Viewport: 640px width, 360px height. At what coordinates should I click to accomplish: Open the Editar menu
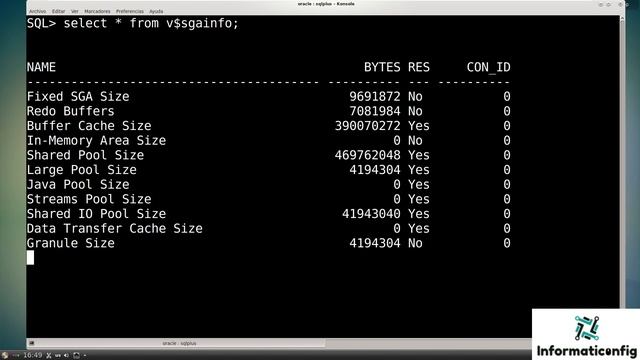coord(58,11)
